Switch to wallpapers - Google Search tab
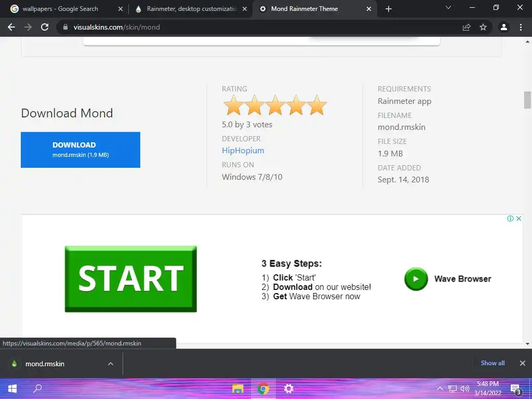The width and height of the screenshot is (532, 399). click(x=60, y=9)
